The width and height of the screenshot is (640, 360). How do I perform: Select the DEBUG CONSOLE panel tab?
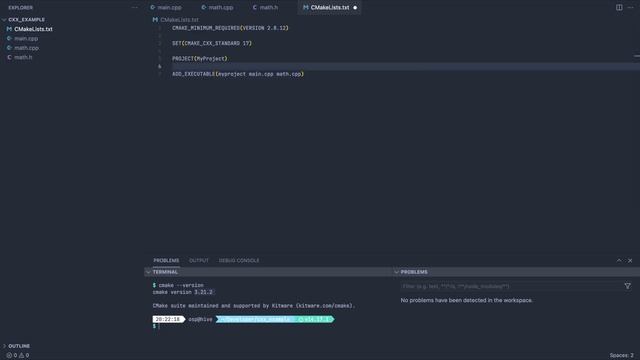click(x=239, y=260)
